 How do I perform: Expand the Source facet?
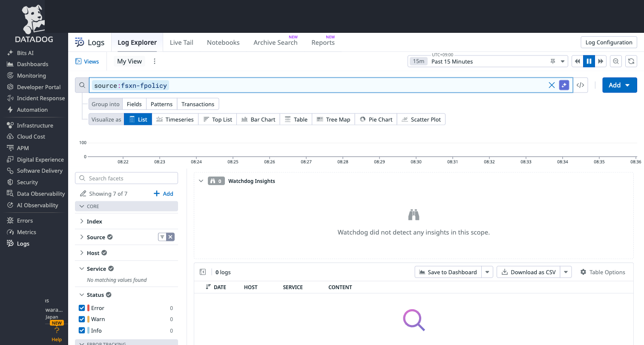[82, 237]
